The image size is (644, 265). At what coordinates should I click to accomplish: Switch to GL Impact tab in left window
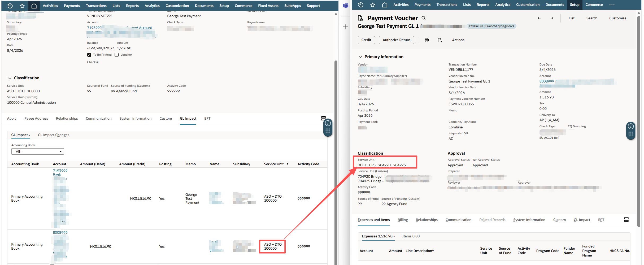click(188, 119)
